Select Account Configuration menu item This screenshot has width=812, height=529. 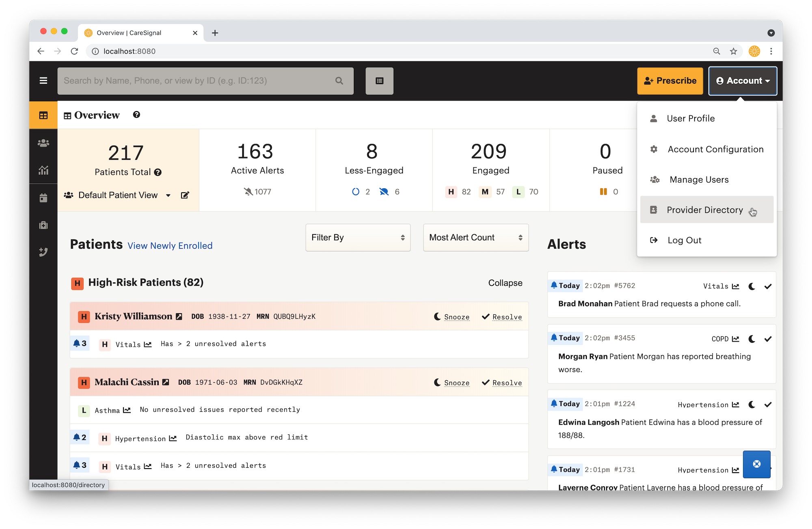click(x=707, y=149)
